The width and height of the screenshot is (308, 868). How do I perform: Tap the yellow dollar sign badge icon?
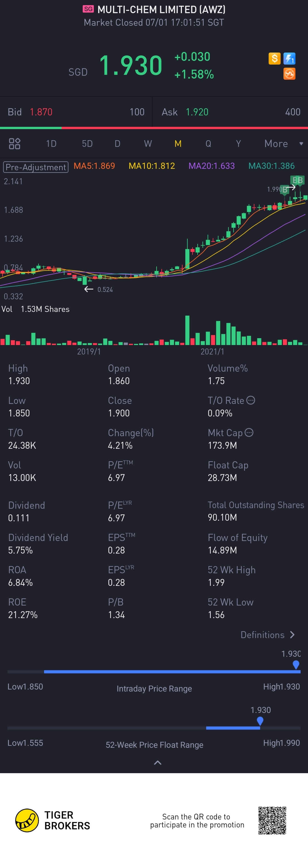coord(274,58)
